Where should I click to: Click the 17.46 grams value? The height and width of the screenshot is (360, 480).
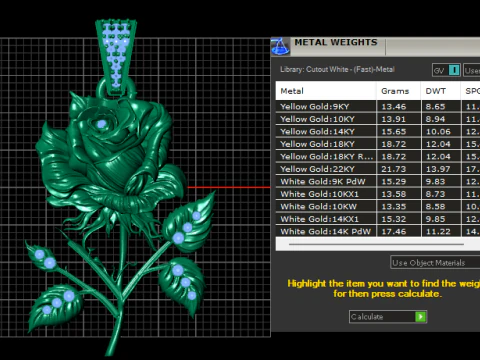pos(394,231)
